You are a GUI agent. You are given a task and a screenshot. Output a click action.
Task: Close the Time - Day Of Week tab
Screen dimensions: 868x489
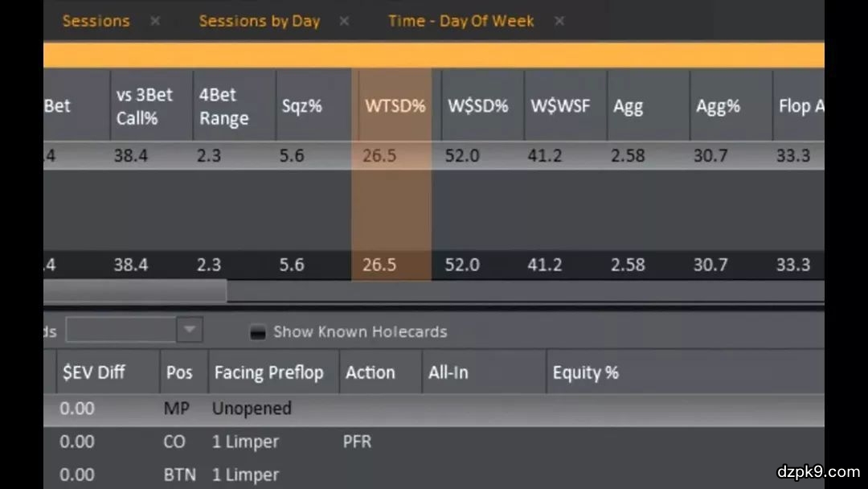[559, 21]
